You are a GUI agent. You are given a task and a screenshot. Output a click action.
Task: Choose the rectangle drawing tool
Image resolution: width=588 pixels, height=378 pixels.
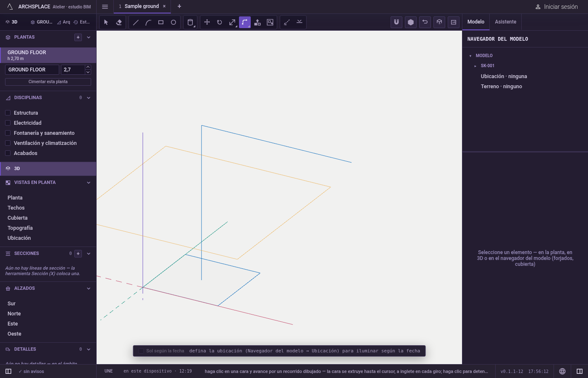coord(161,22)
